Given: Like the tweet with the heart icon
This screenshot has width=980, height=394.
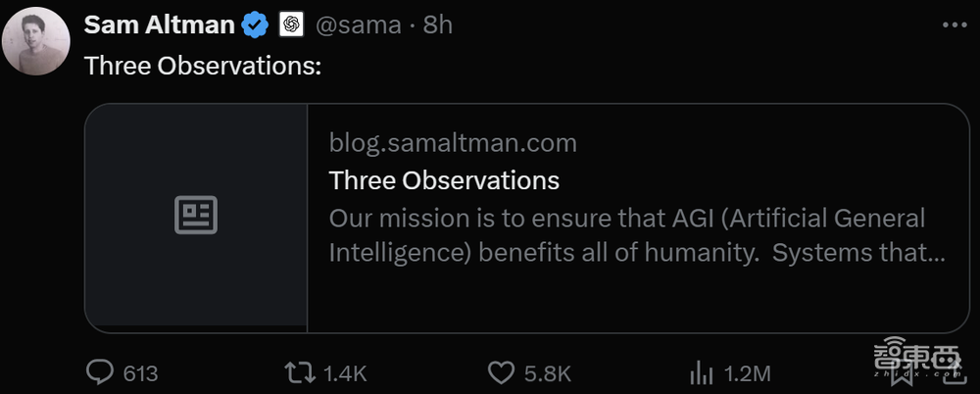Looking at the screenshot, I should pos(502,372).
